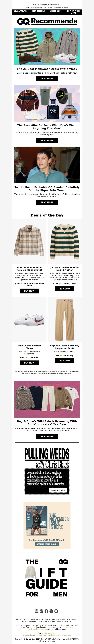Open the Under $250 nav item
The height and width of the screenshot is (644, 94).
point(56,11)
